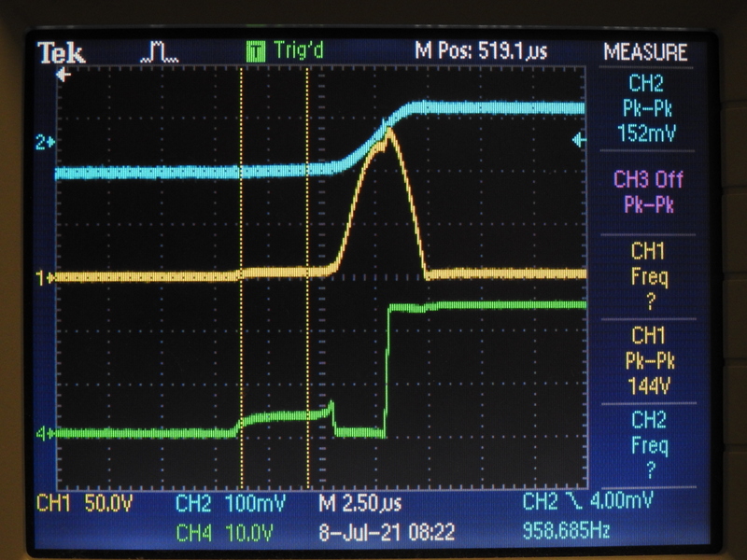
Task: Click the Trig'd status text
Action: pos(298,50)
